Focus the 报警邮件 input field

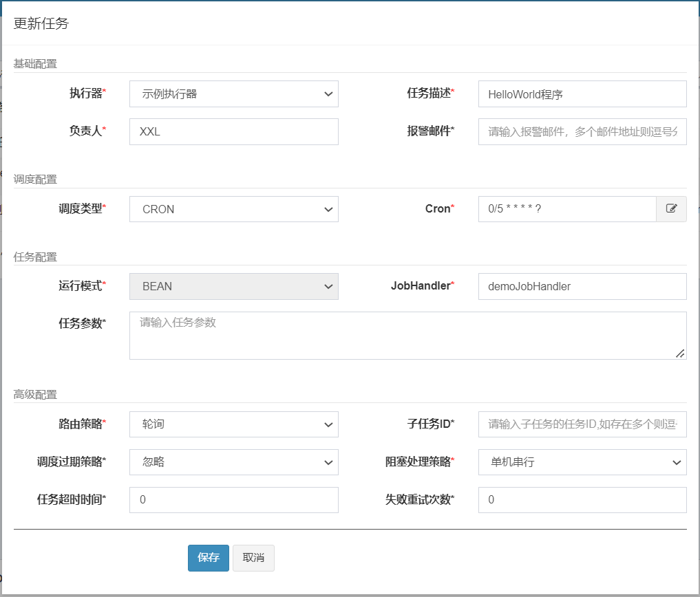click(582, 131)
